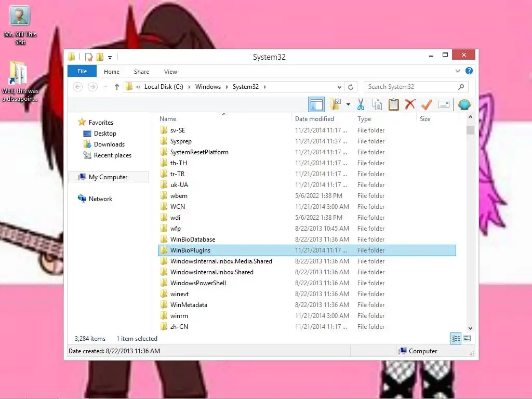The height and width of the screenshot is (399, 532).
Task: Click the scroll down arrow of file list
Action: (x=470, y=328)
